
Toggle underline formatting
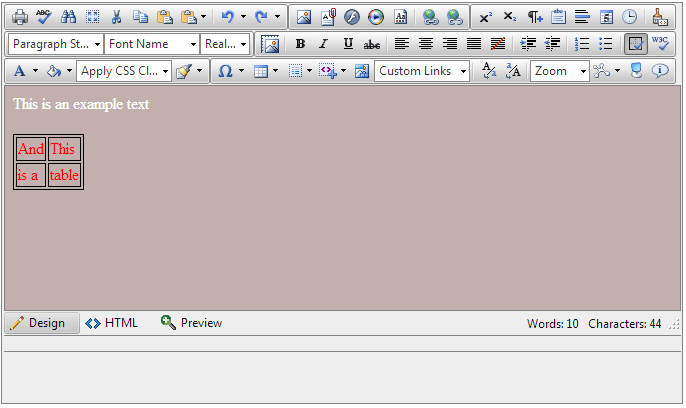[x=348, y=44]
